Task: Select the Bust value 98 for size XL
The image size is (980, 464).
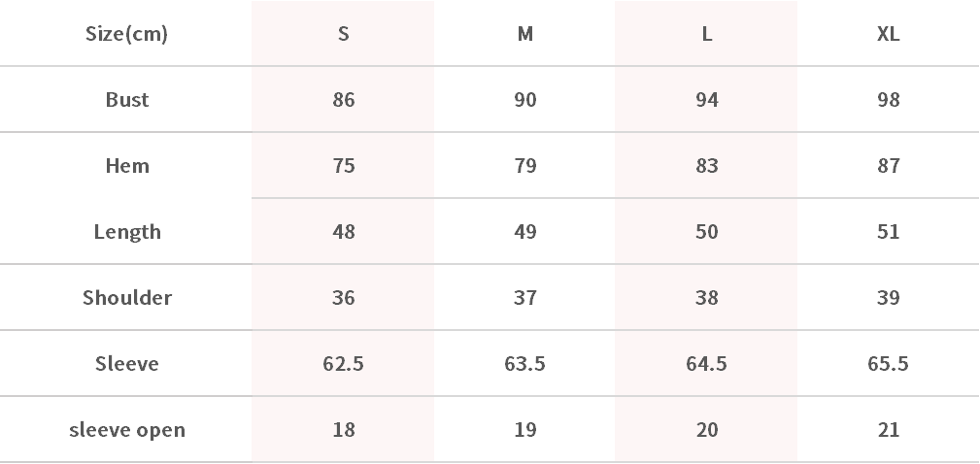Action: (888, 100)
